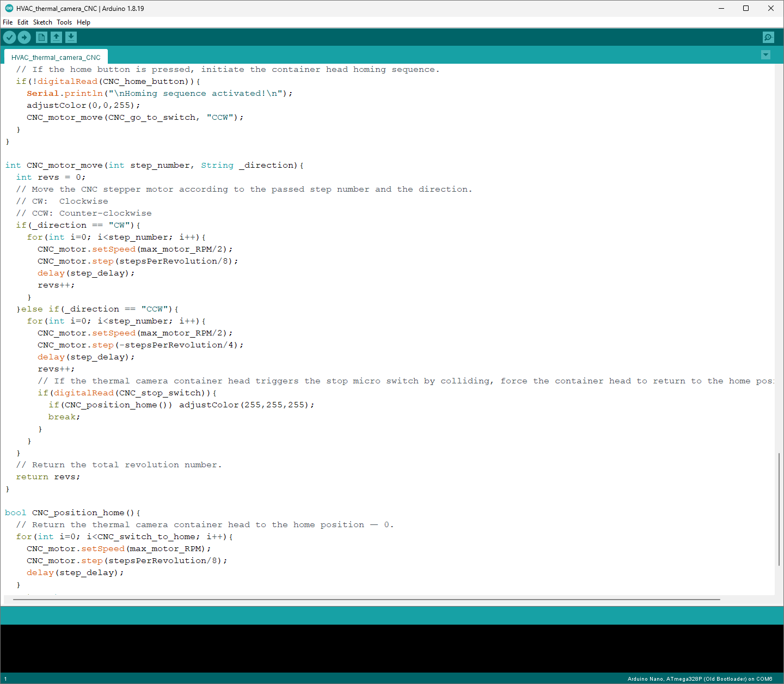Save the sketch with Save icon

point(71,37)
